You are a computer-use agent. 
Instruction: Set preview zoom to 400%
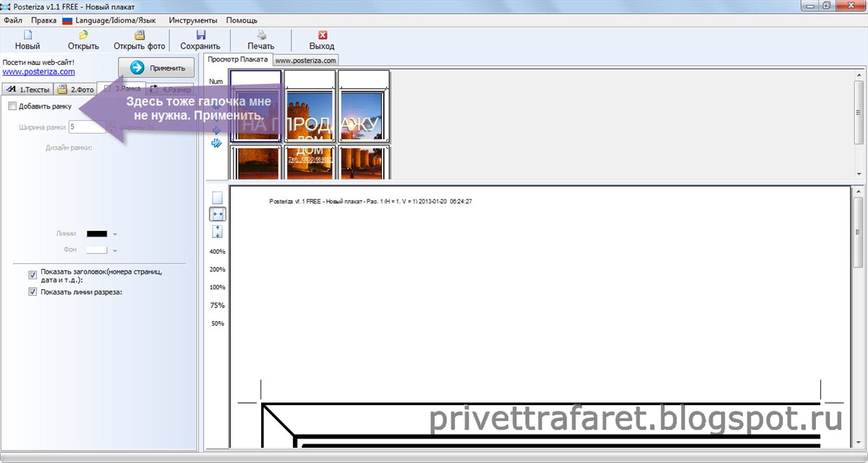coord(217,252)
